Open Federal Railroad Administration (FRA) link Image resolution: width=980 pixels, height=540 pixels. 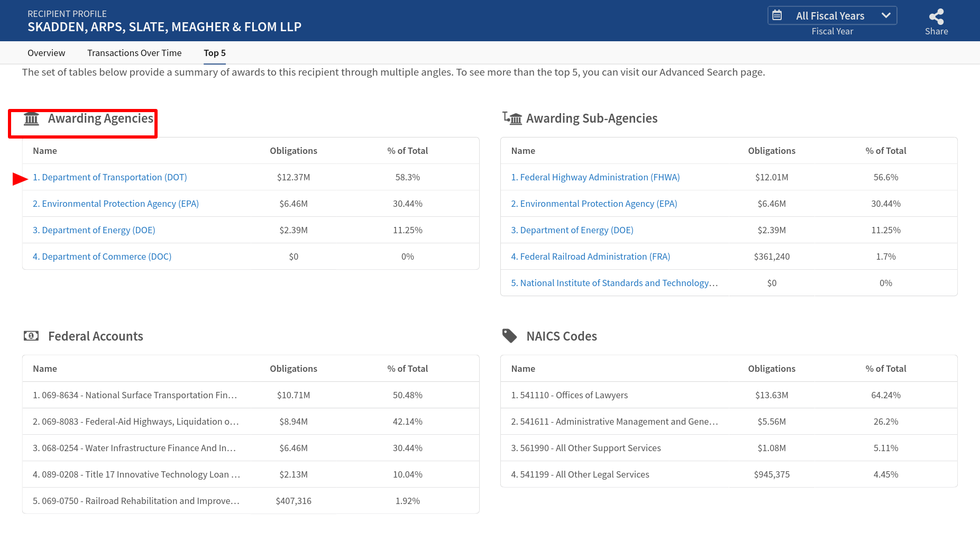pos(591,257)
